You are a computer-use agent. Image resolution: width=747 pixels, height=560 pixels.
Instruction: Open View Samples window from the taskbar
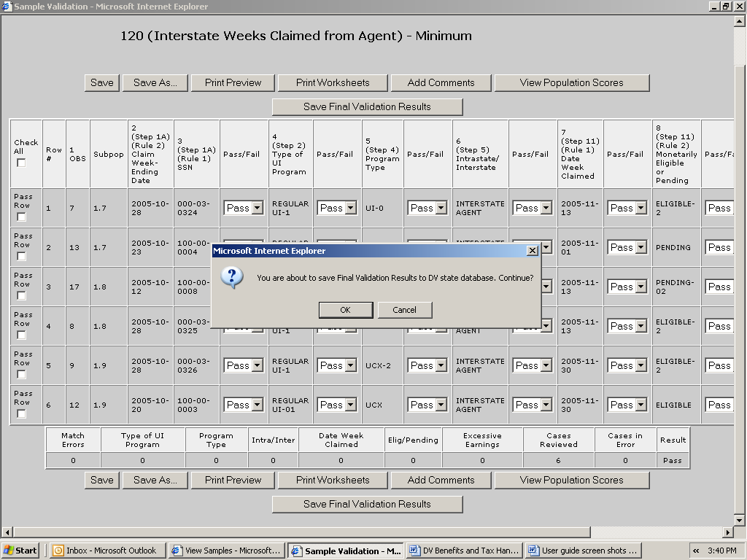pyautogui.click(x=226, y=551)
